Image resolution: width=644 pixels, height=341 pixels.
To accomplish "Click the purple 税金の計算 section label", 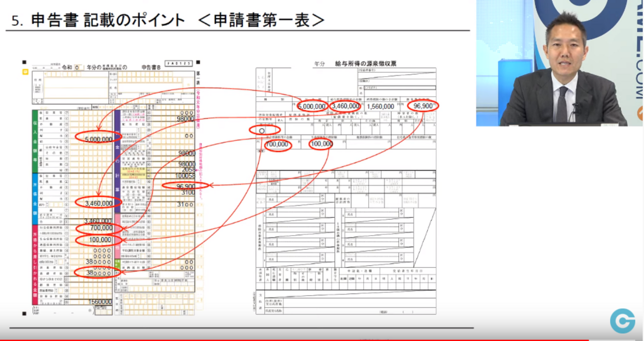I will pos(117,162).
